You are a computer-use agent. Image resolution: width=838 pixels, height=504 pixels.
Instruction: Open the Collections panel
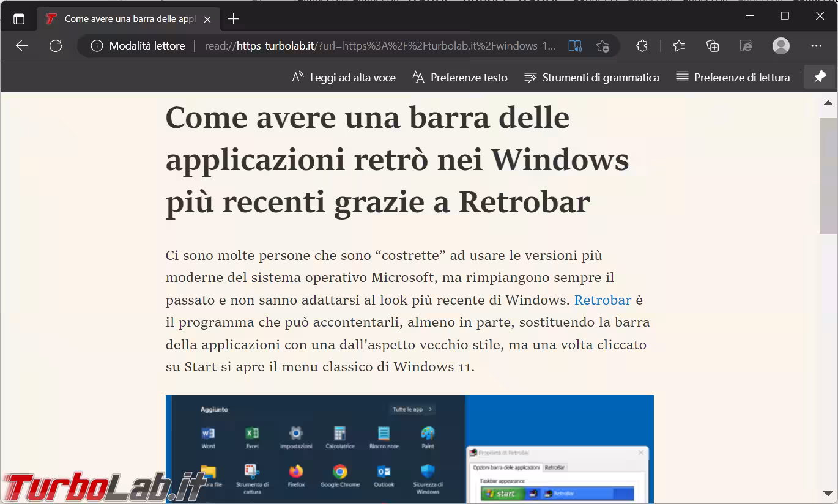713,46
